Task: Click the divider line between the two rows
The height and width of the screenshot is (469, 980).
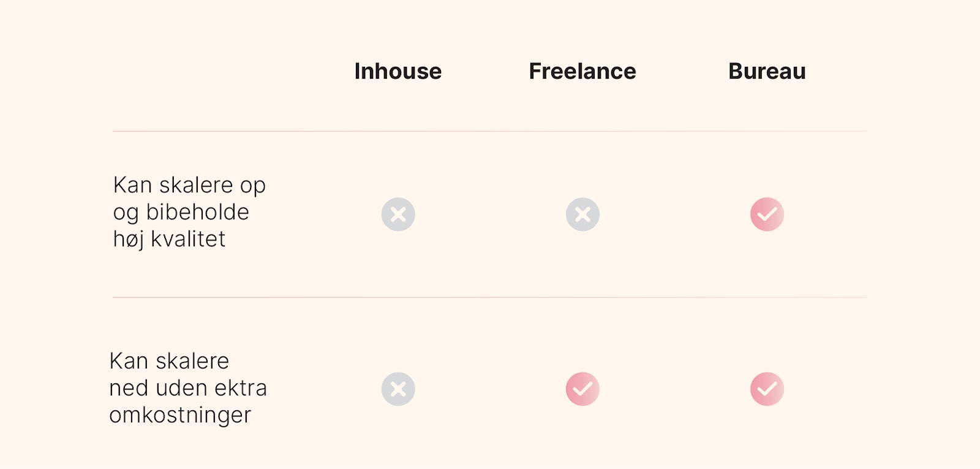Action: (490, 298)
